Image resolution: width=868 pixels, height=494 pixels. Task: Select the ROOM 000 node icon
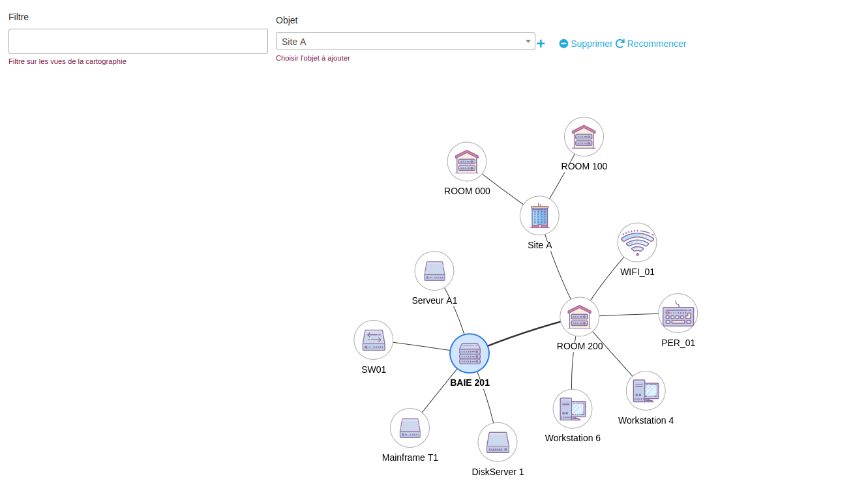pos(467,162)
